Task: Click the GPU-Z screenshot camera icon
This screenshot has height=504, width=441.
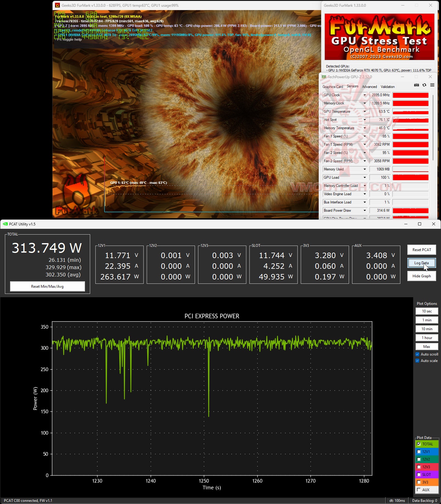Action: [416, 85]
